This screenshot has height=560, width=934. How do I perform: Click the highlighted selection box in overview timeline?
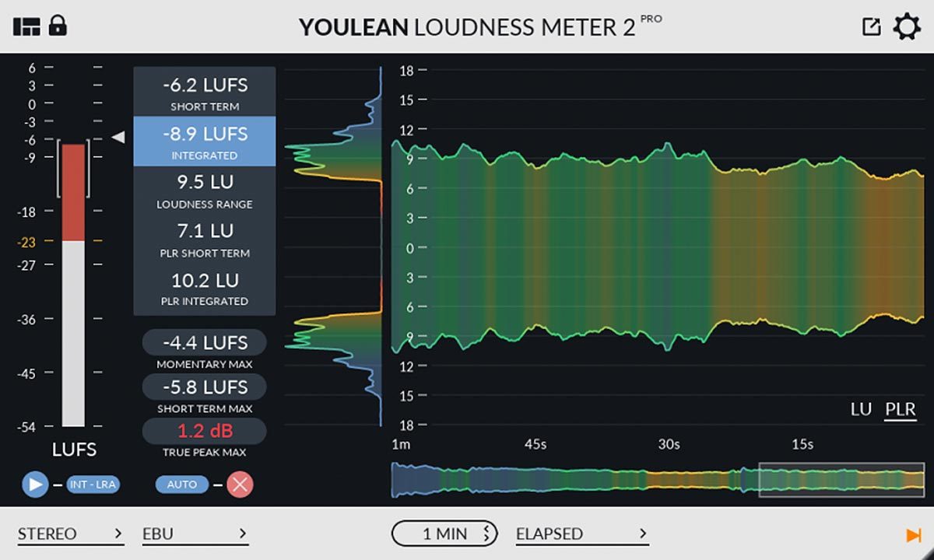(x=841, y=480)
